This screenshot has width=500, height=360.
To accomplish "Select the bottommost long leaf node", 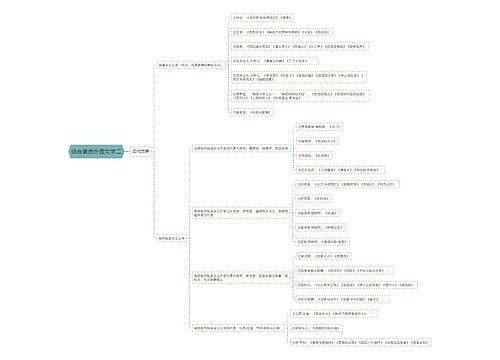I will tap(361, 343).
